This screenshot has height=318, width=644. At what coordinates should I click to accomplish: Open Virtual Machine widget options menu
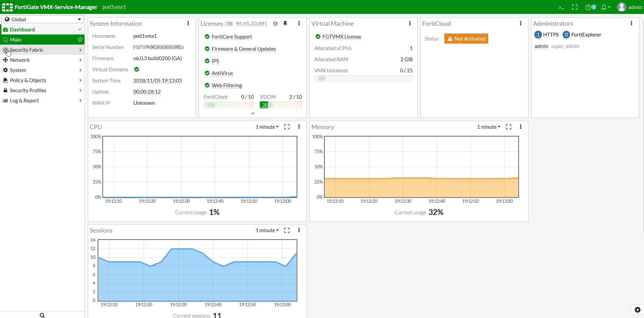[410, 23]
